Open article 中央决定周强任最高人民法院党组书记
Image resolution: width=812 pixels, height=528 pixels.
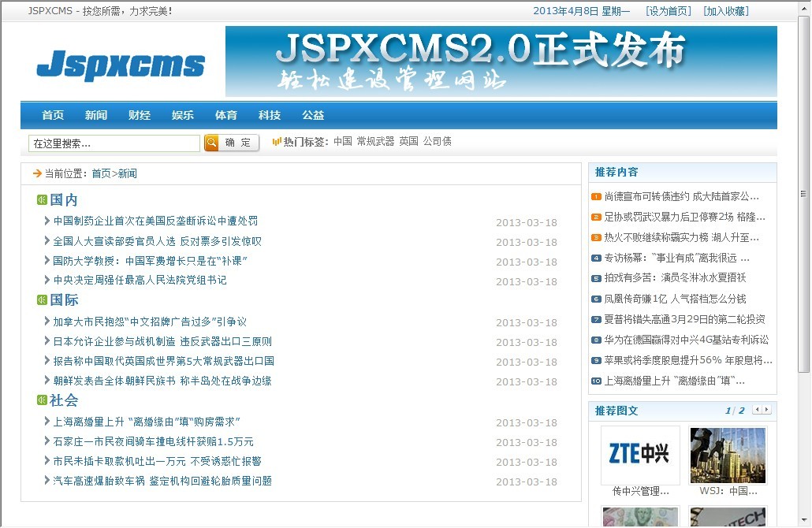[140, 280]
